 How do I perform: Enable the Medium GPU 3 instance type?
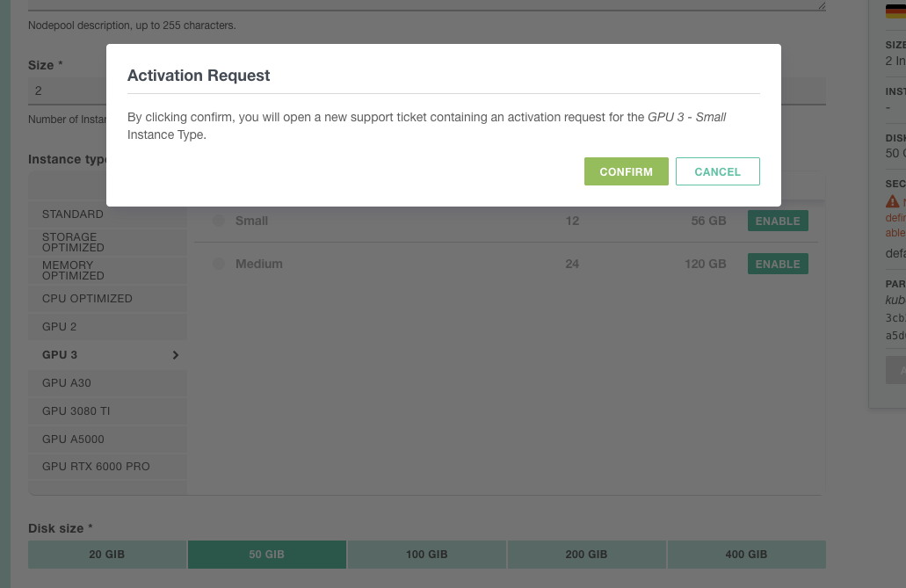tap(777, 264)
